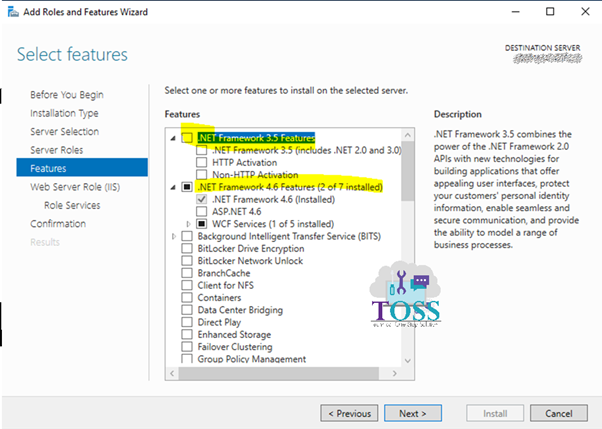
Task: Close the wizard window
Action: [585, 12]
